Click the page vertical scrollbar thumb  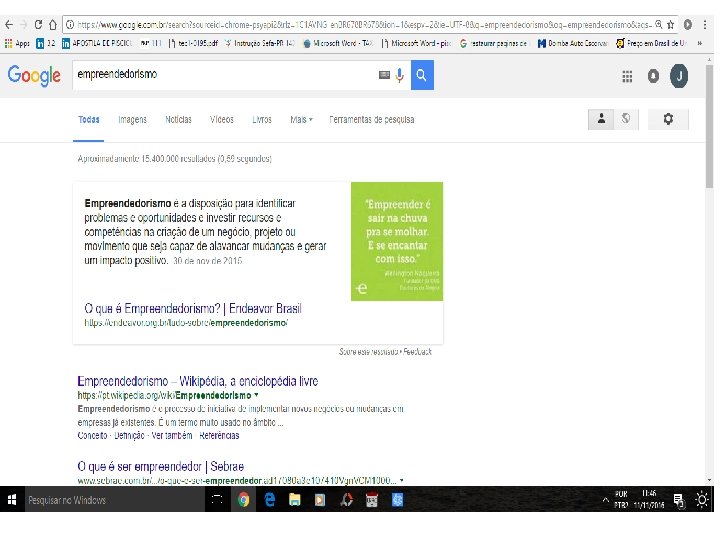click(709, 126)
